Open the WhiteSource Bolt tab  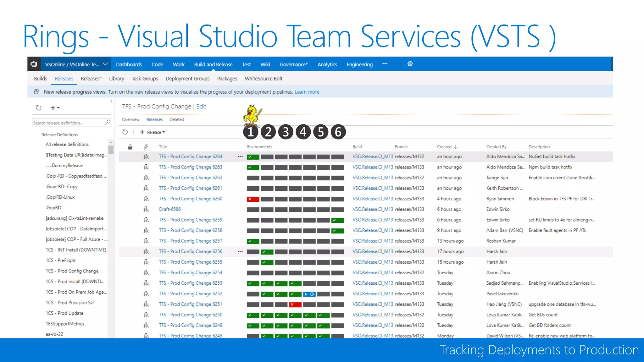click(264, 79)
